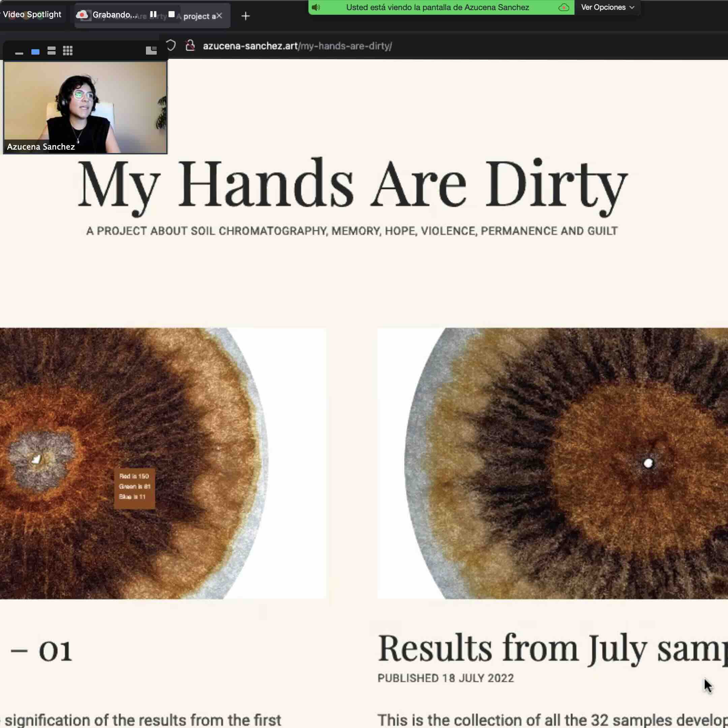Switch to two-row thumbnail strip view

click(52, 51)
